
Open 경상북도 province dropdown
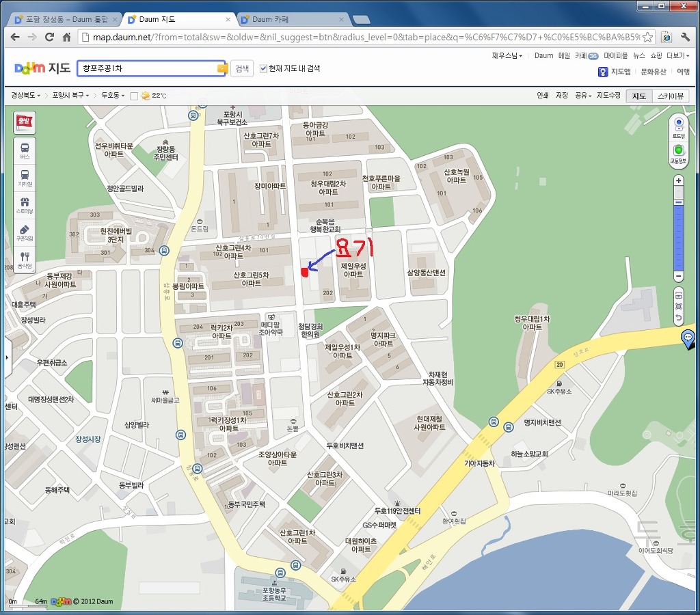pyautogui.click(x=25, y=96)
